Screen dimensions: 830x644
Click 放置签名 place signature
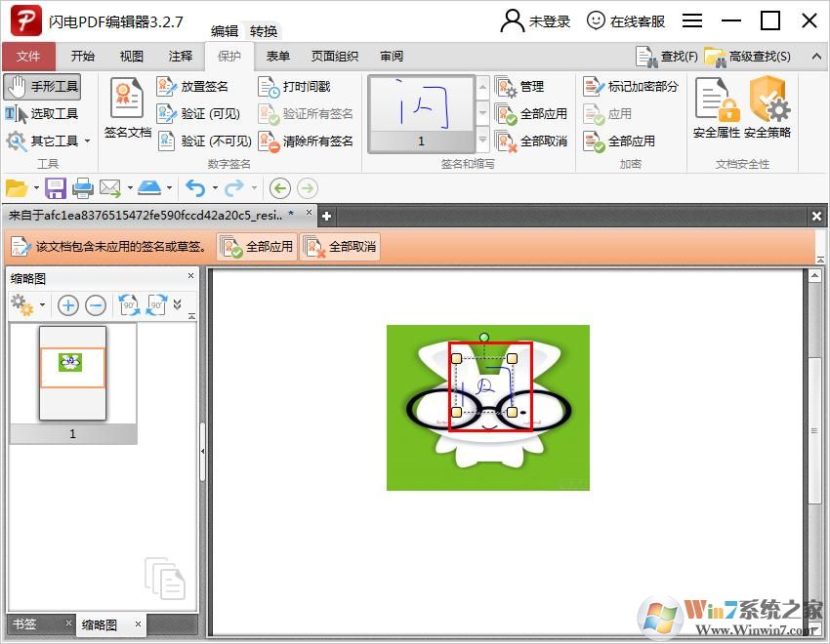(192, 86)
